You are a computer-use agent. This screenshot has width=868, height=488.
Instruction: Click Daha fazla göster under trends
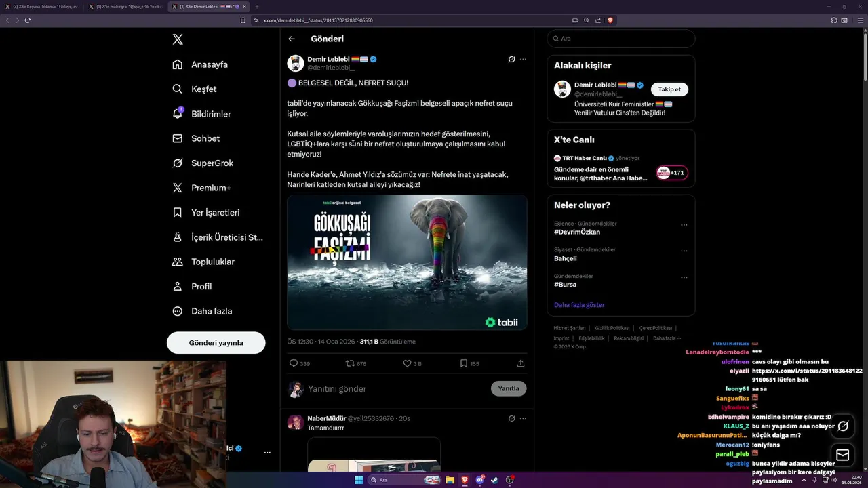click(579, 305)
